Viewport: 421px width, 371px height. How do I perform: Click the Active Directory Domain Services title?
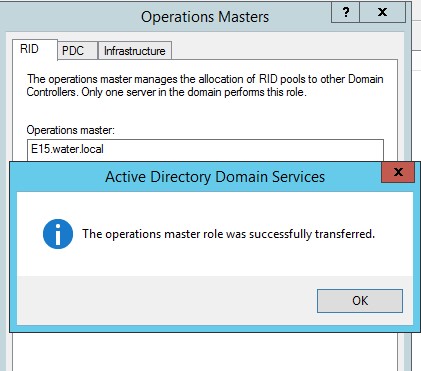click(215, 177)
